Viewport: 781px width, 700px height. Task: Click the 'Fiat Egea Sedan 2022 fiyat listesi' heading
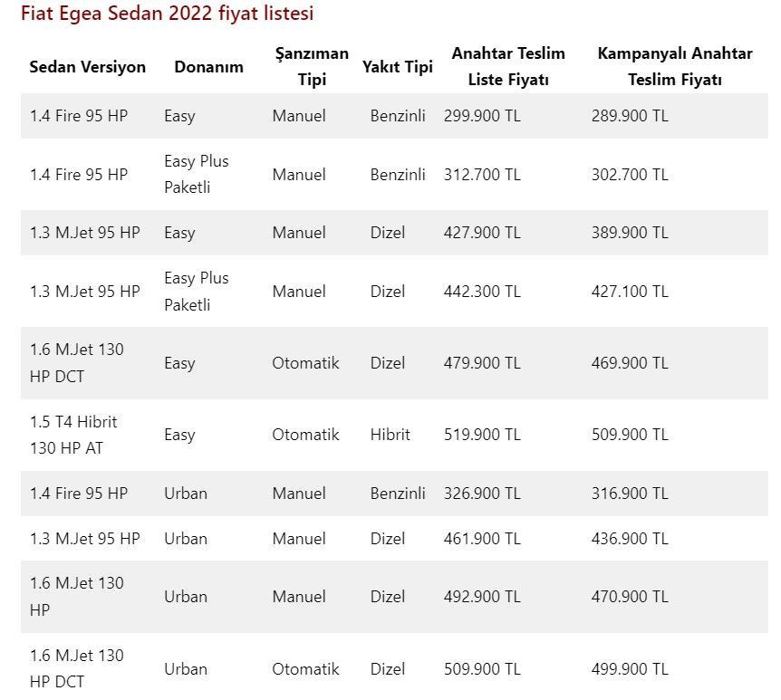click(x=167, y=13)
